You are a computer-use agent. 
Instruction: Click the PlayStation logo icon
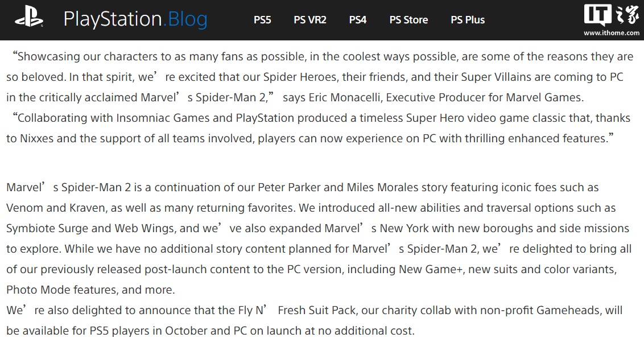29,20
